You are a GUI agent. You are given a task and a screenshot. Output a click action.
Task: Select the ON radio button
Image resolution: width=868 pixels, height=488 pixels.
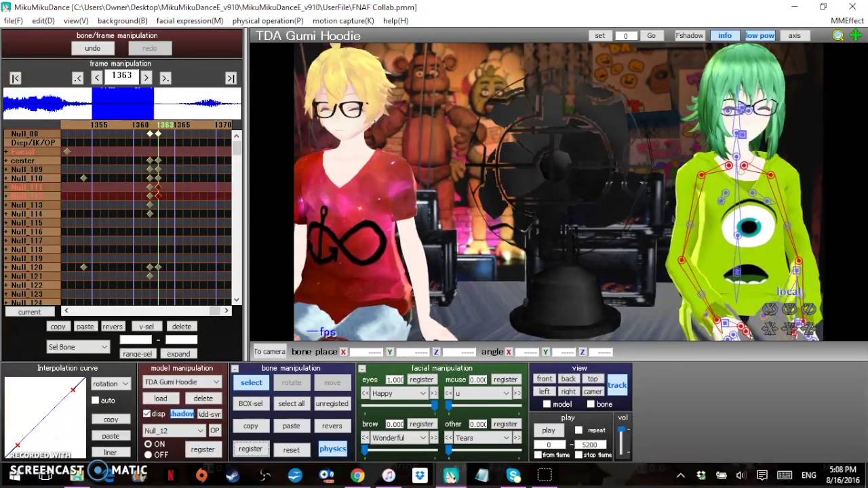[x=148, y=444]
